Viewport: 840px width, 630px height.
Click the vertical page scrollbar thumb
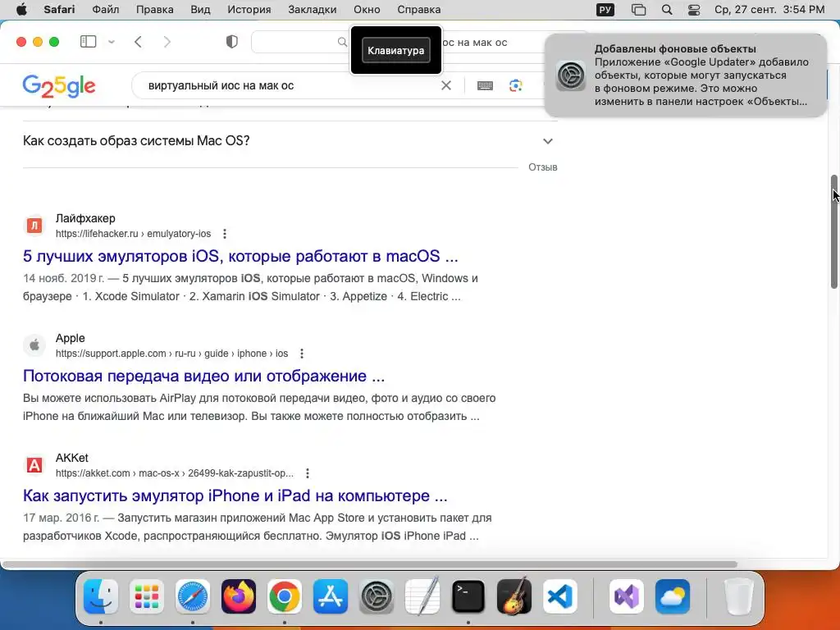[834, 231]
